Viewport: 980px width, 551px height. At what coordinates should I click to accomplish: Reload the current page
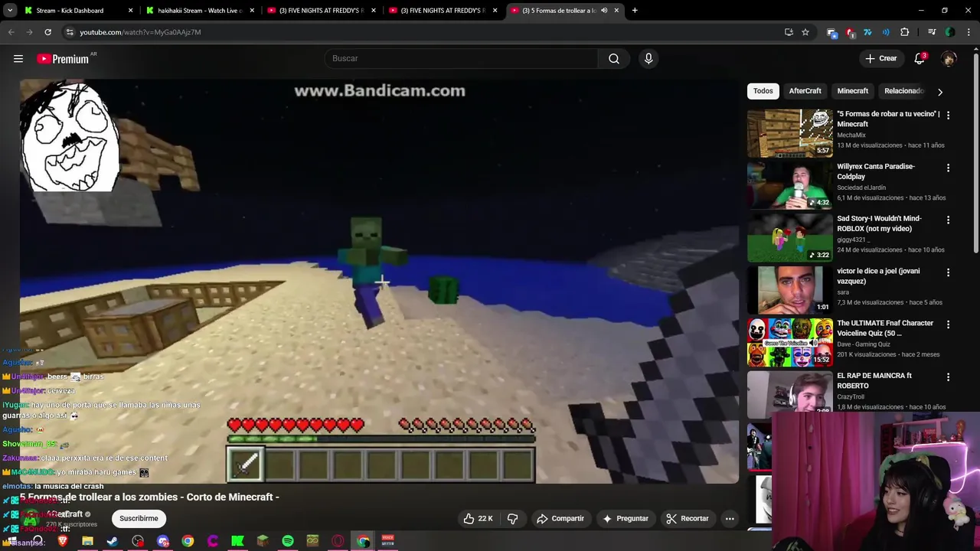47,32
